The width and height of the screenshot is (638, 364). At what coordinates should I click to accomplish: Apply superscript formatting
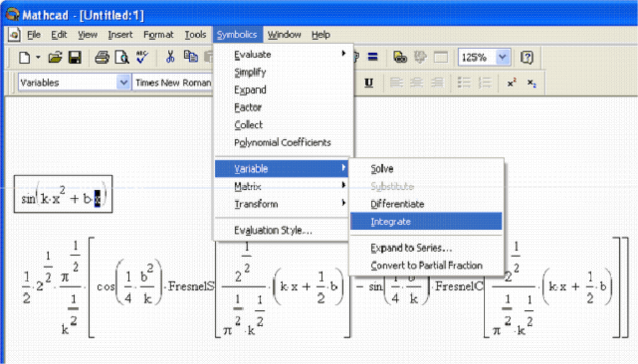(512, 83)
